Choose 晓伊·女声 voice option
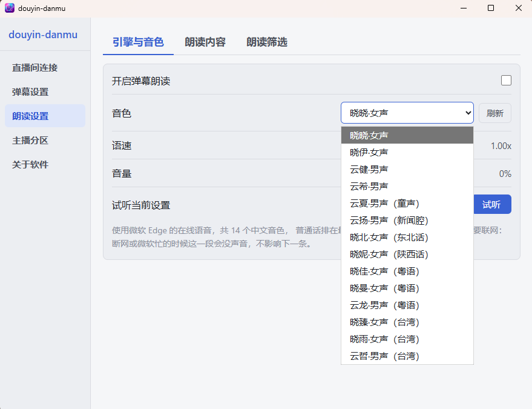 (407, 152)
